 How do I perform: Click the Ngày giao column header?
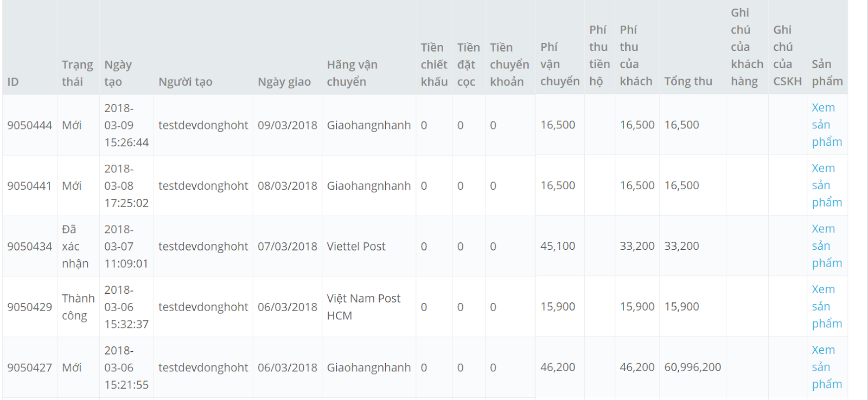(x=284, y=82)
